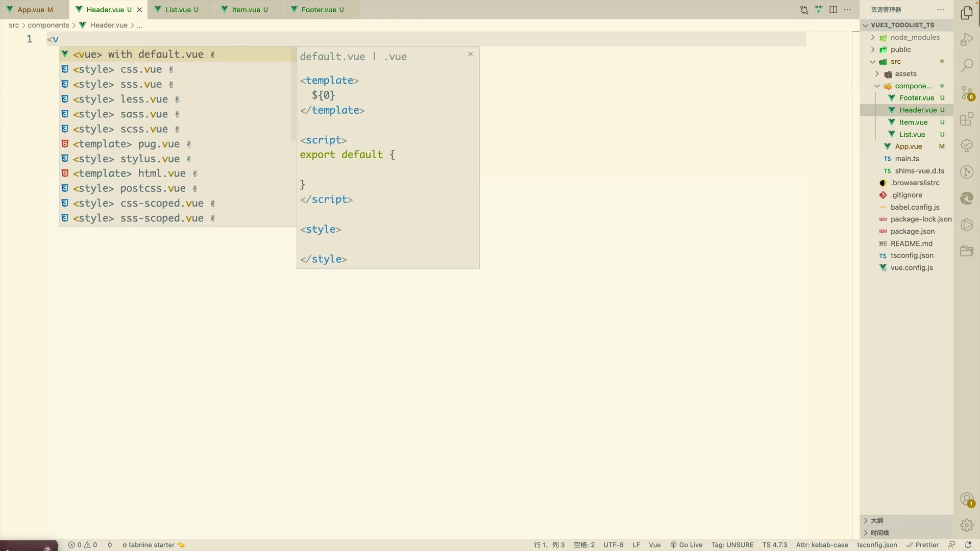Screen dimensions: 980x551
Task: Toggle Go Live server in the status bar
Action: tap(686, 545)
